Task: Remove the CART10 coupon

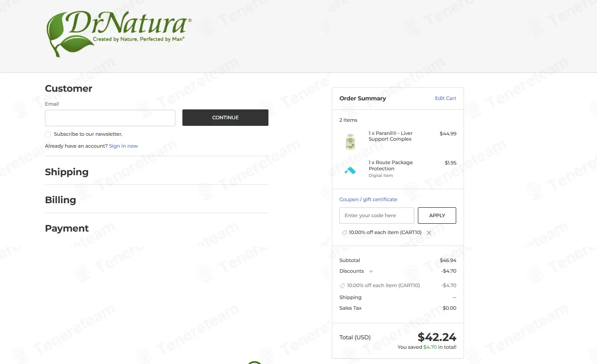Action: pos(429,233)
